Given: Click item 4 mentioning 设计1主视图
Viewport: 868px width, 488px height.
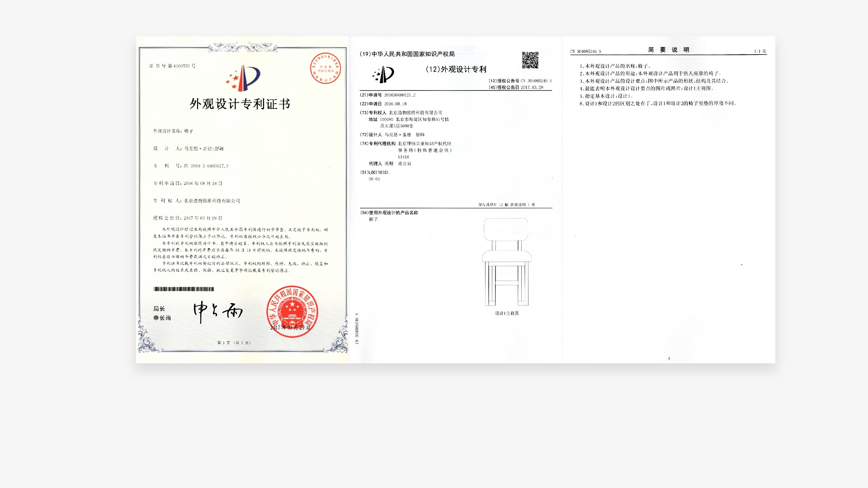Looking at the screenshot, I should tap(647, 89).
